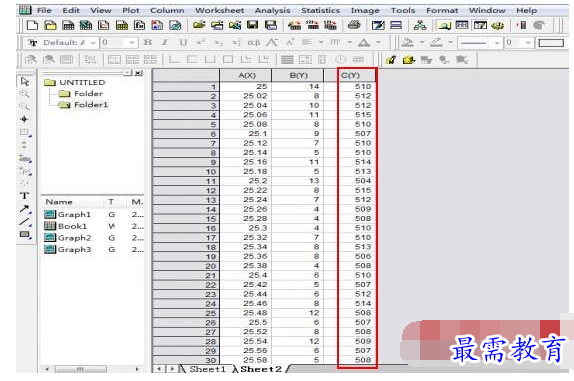Select the Arrow drawing tool
Viewport: 574px width, 381px height.
(25, 209)
